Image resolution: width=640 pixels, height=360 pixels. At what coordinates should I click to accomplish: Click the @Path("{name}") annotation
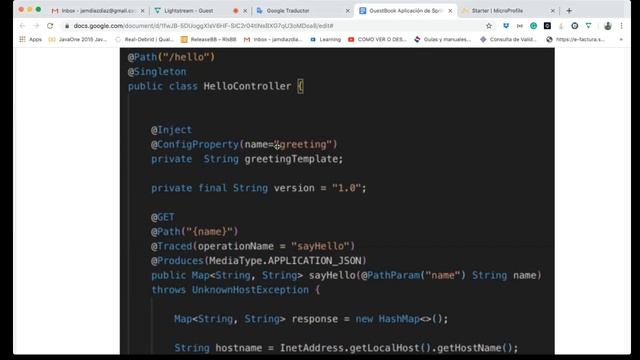(x=195, y=232)
